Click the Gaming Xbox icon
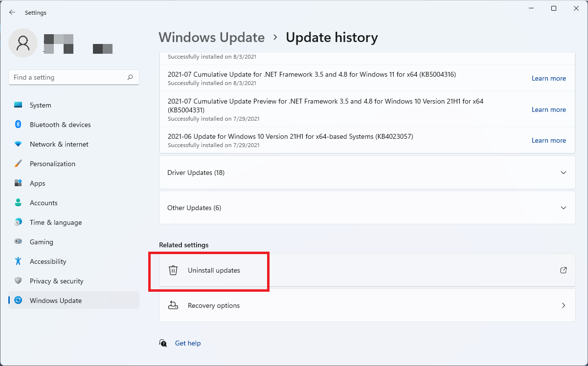 point(19,241)
